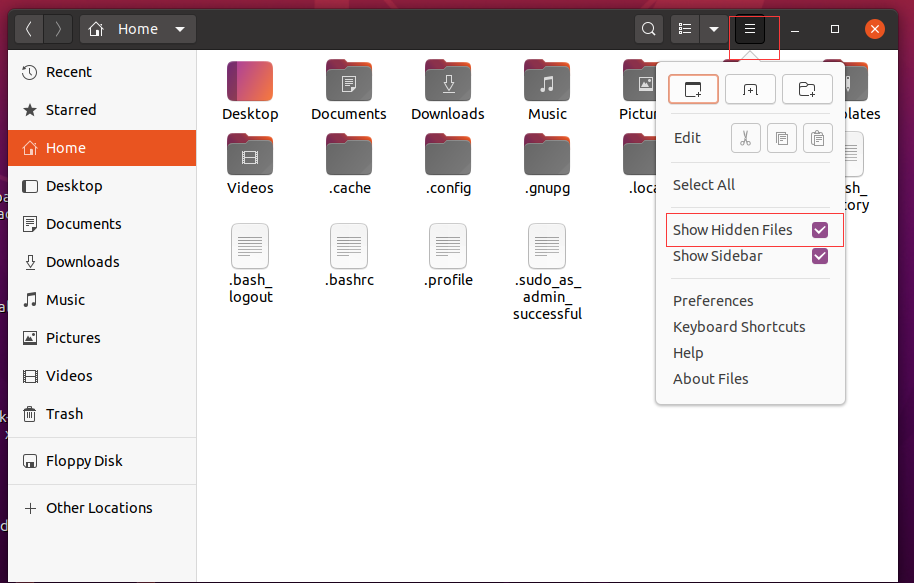Open the search in the toolbar
Screen dimensions: 914x583
(x=649, y=29)
